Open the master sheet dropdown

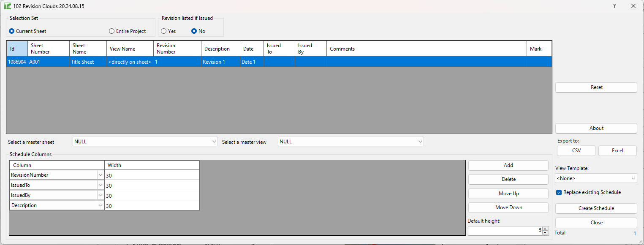[x=214, y=142]
